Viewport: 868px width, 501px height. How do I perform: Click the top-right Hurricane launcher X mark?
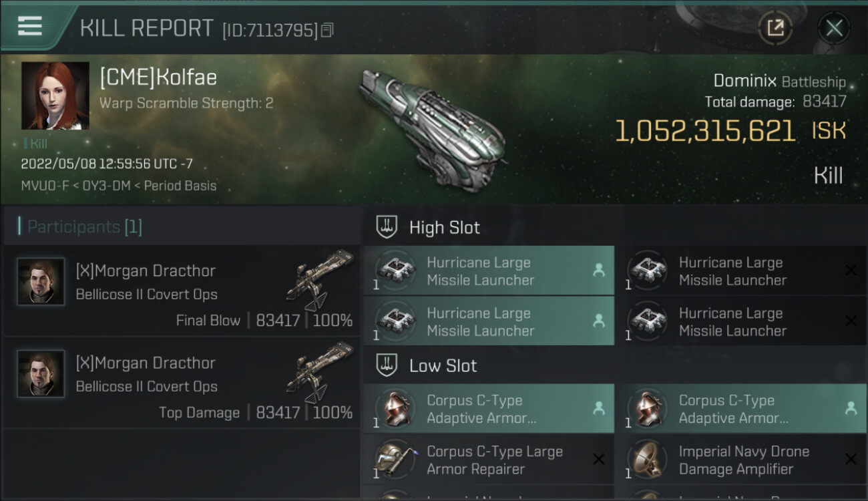851,271
